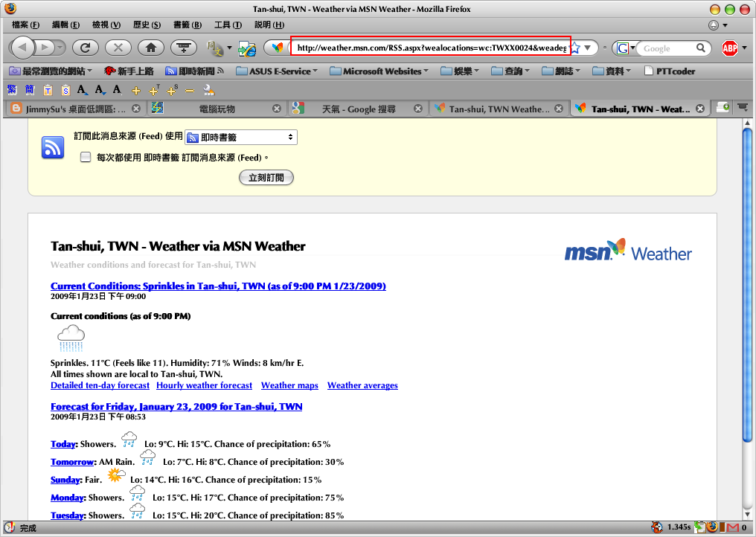Open the 檢視 (V) menu

(106, 25)
